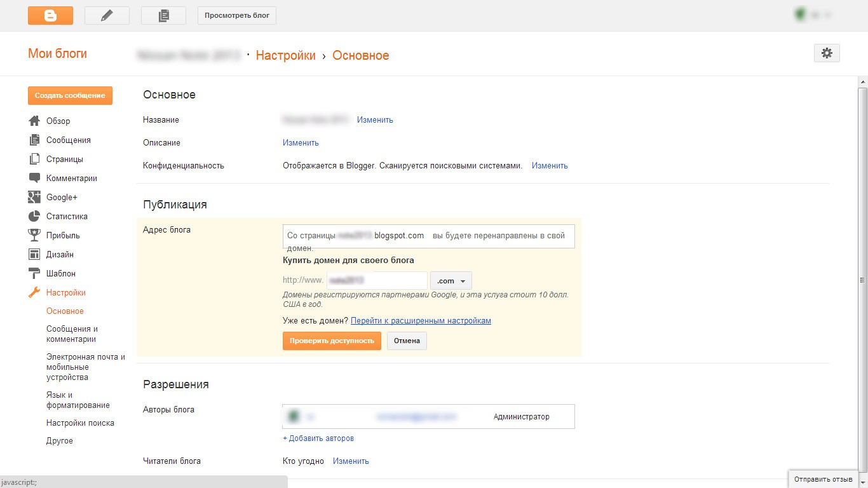Open the gear settings dropdown

(827, 53)
